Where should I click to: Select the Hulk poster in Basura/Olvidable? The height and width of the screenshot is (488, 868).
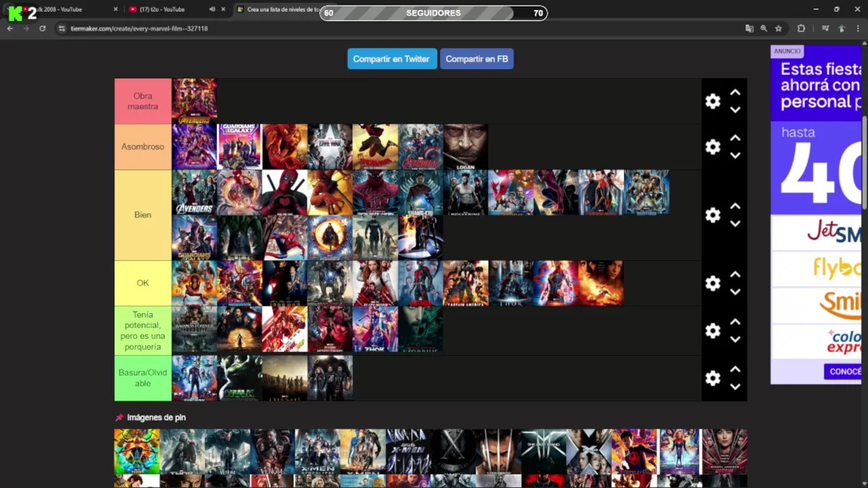239,378
